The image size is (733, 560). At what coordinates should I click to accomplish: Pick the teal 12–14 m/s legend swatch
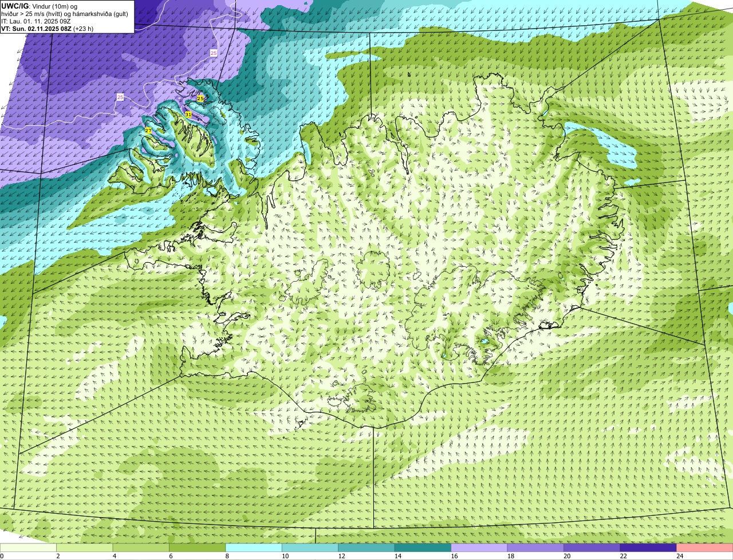pyautogui.click(x=366, y=548)
